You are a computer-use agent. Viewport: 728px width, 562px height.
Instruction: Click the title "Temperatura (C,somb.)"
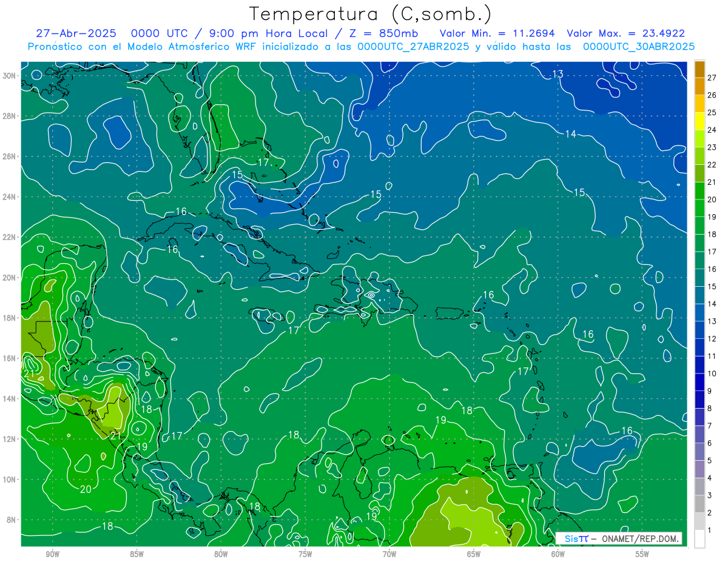[x=370, y=14]
